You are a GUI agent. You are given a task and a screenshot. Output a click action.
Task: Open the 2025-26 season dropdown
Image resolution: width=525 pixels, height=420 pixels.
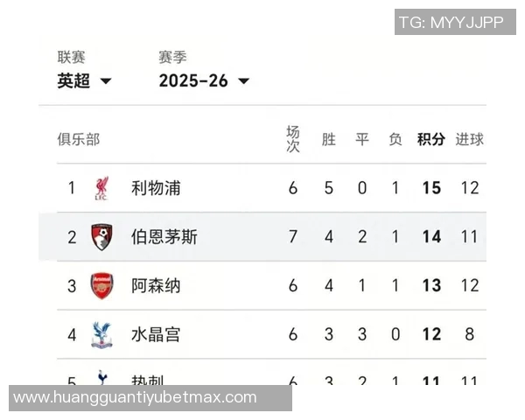(204, 80)
